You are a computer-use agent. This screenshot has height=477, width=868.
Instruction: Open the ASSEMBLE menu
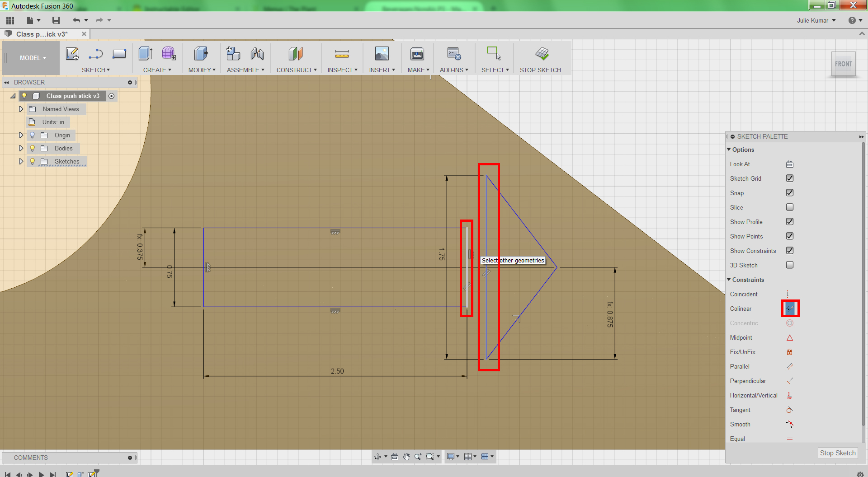[246, 70]
